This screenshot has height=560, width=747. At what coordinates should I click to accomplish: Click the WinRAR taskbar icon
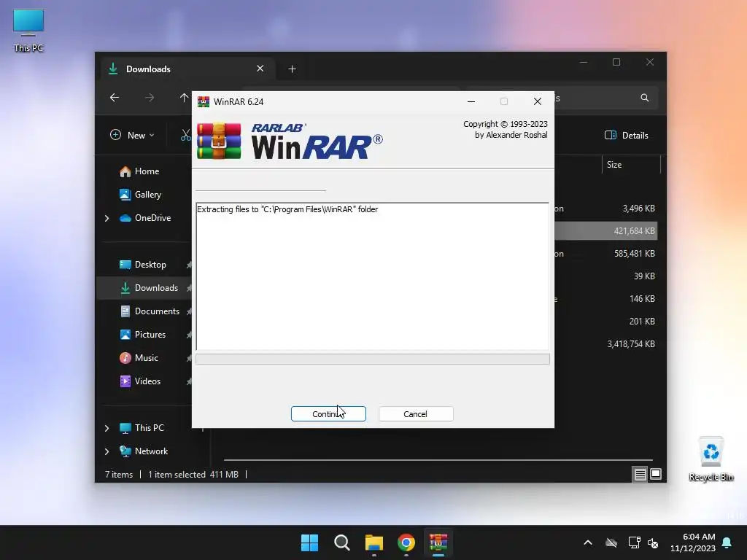point(438,542)
